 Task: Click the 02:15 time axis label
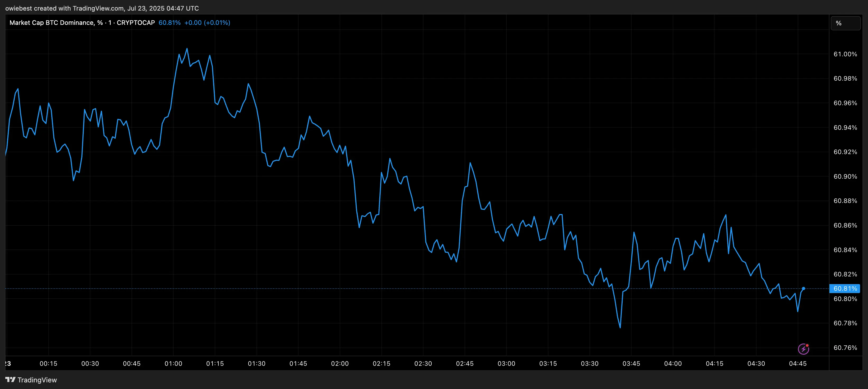[x=381, y=364]
